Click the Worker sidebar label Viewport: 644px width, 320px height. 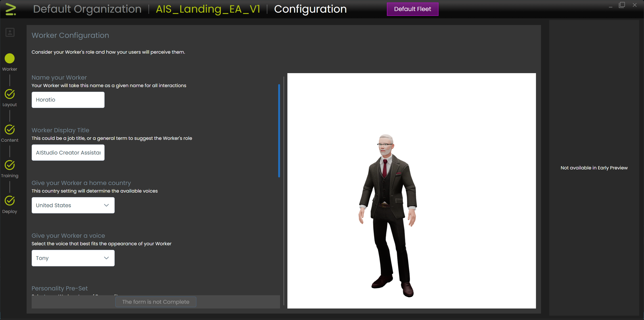pos(10,69)
